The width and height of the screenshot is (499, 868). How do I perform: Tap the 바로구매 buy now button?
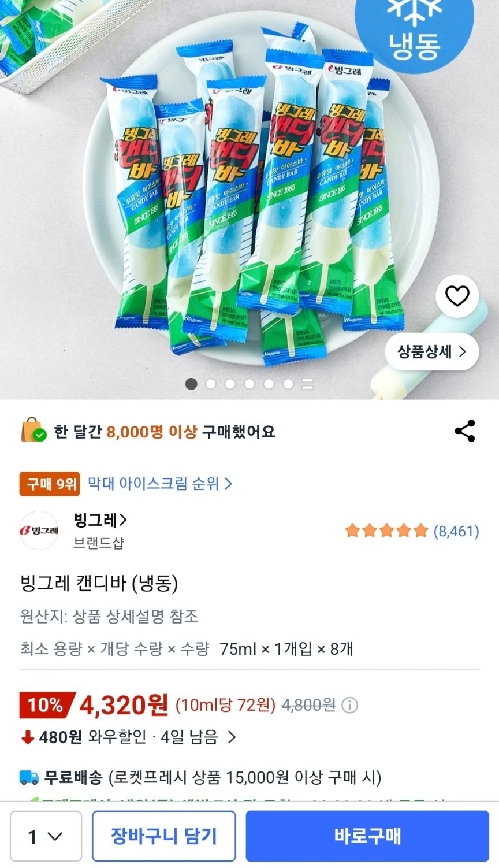click(367, 836)
